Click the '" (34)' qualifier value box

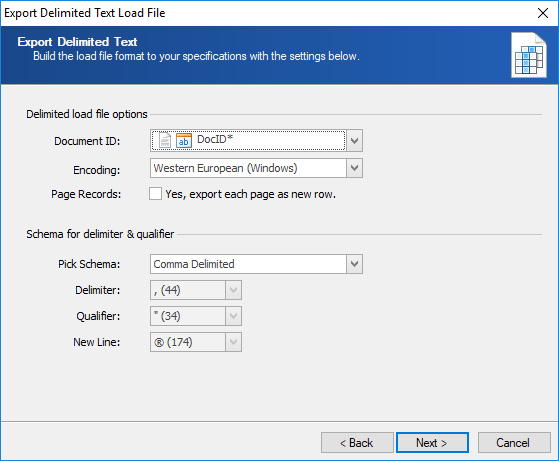[188, 316]
